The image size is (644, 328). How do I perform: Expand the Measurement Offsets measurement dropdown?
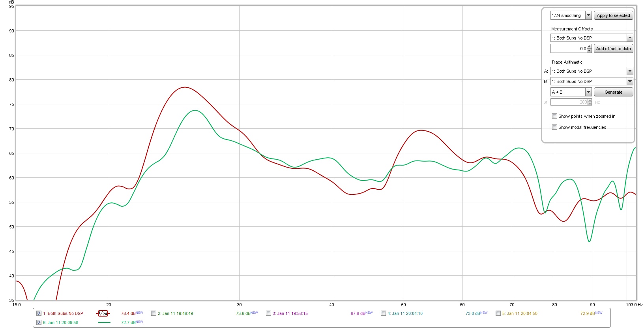tap(630, 38)
